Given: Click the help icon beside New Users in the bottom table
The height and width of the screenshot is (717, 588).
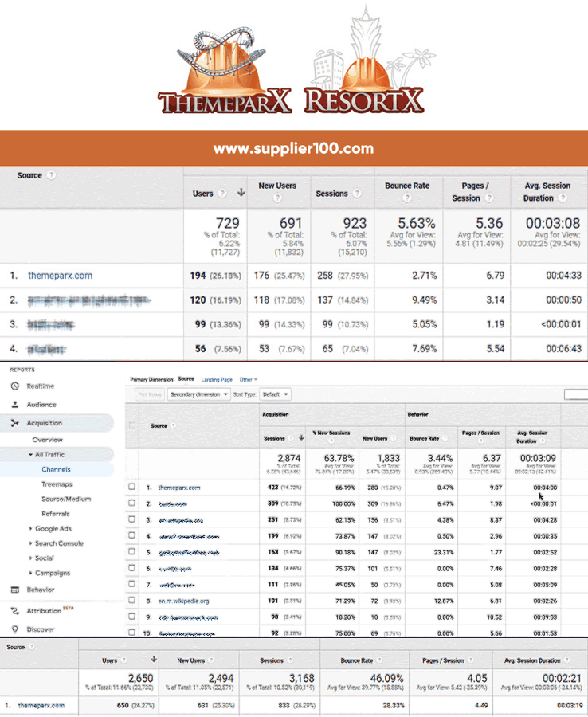Looking at the screenshot, I should click(211, 660).
